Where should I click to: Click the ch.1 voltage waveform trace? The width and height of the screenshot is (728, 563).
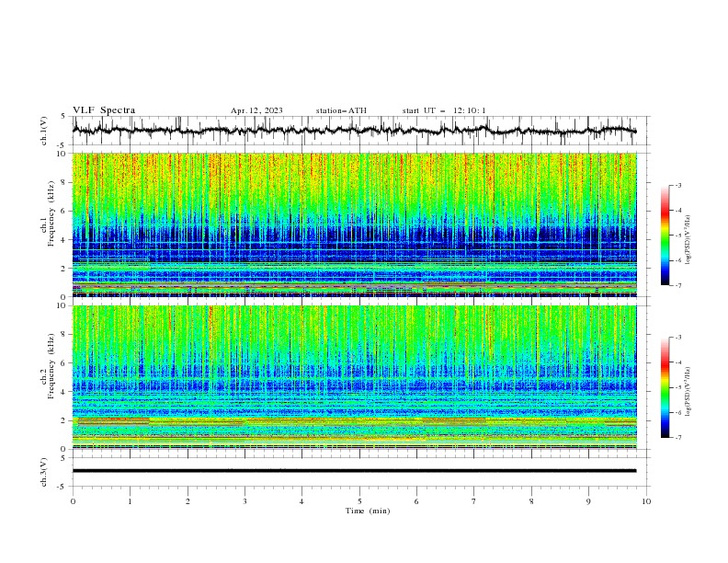click(x=354, y=131)
